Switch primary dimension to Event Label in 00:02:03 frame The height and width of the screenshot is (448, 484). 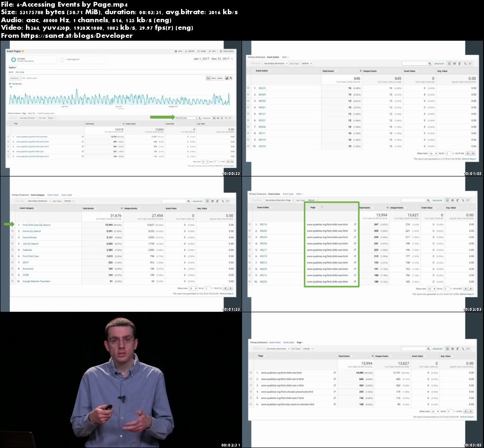coord(288,194)
